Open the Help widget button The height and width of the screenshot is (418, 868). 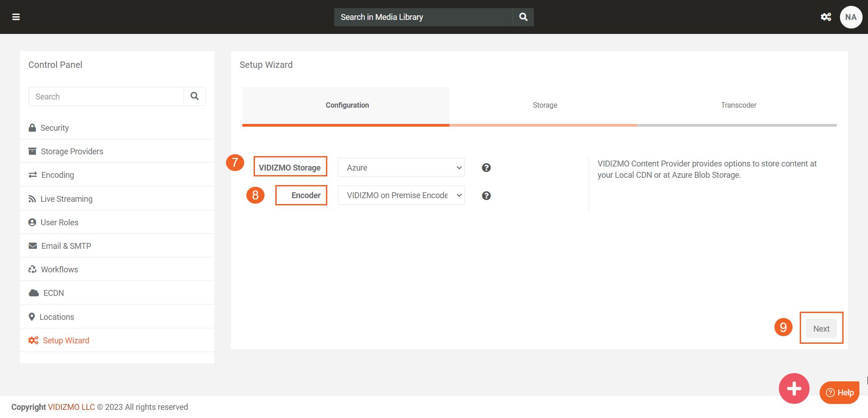tap(840, 393)
